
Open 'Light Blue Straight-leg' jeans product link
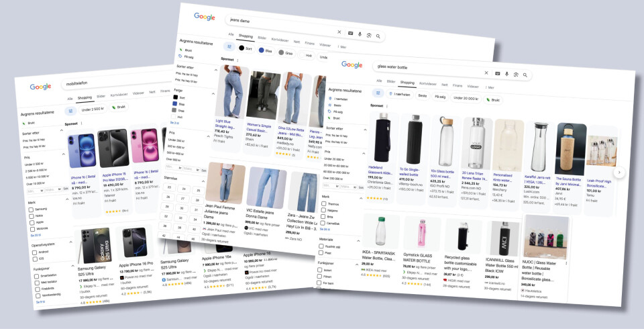pyautogui.click(x=224, y=124)
